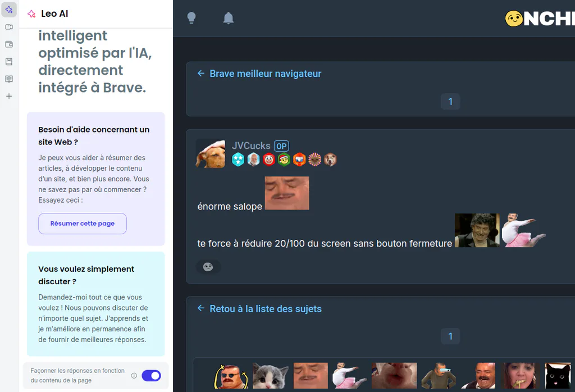
Task: Select page 1 in top pagination
Action: (450, 102)
